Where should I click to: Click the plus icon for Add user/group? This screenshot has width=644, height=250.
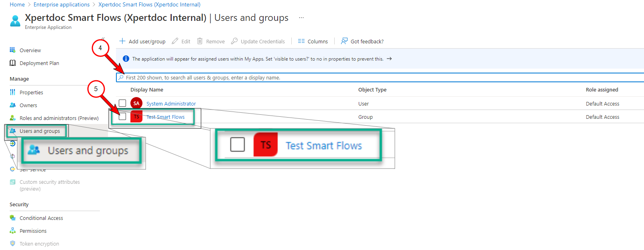pos(122,41)
